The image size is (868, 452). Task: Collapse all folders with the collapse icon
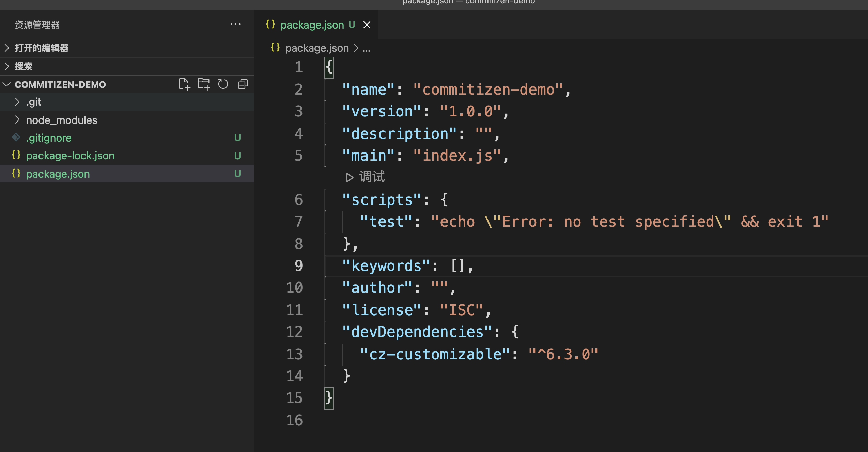click(x=243, y=84)
